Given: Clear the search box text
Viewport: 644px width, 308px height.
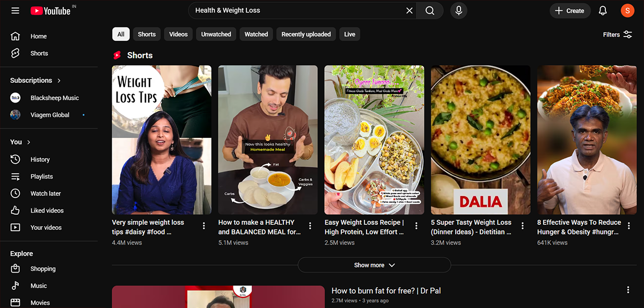Looking at the screenshot, I should pyautogui.click(x=409, y=11).
